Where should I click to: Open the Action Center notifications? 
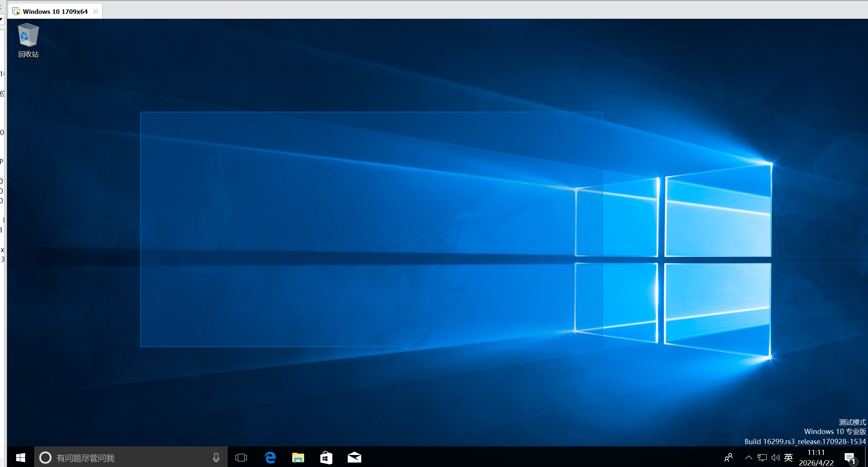click(850, 458)
